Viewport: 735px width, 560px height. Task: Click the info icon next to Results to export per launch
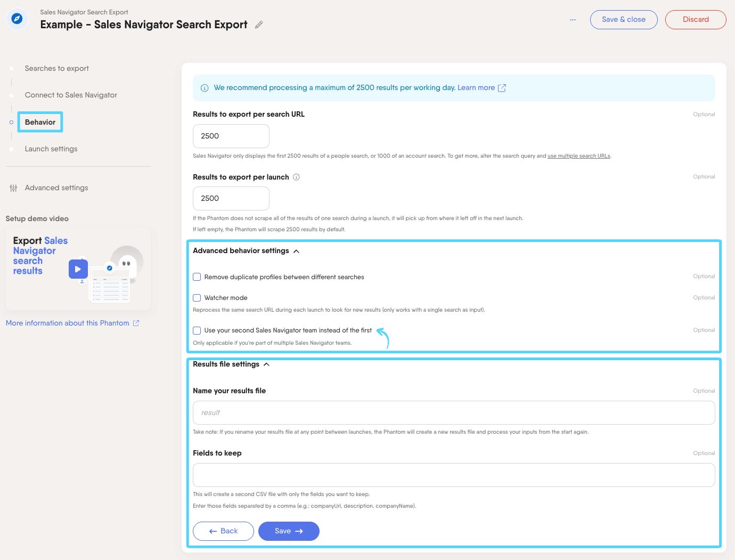(x=297, y=177)
